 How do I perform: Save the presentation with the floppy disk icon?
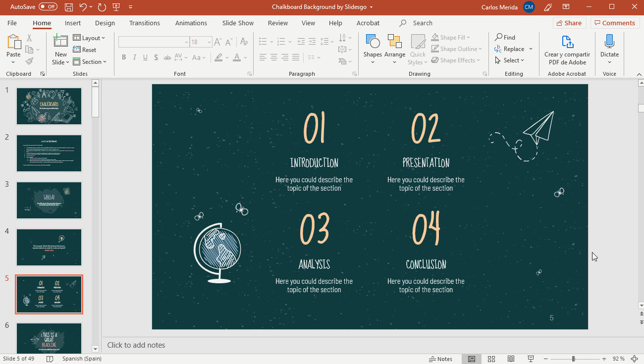click(69, 7)
